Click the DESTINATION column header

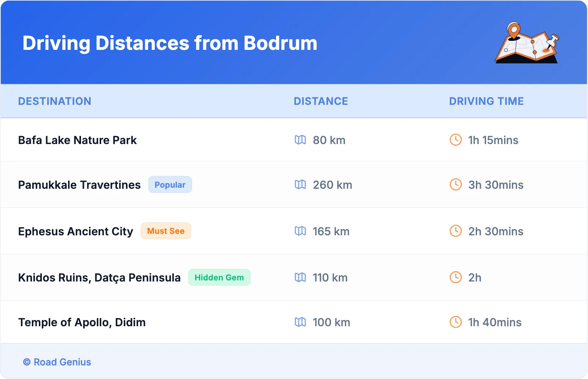[55, 101]
